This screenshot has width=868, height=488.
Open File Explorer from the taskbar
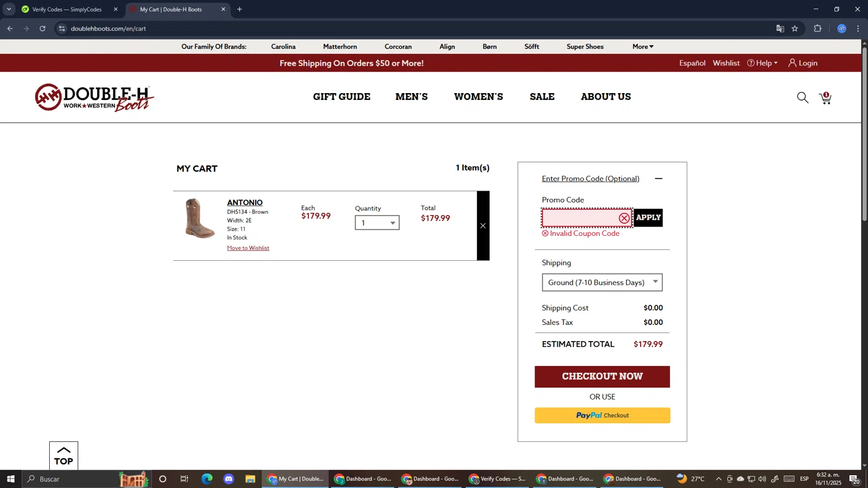pyautogui.click(x=250, y=479)
